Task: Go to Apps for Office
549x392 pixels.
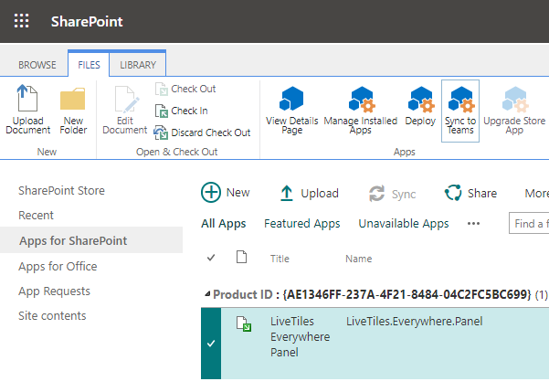Action: [58, 267]
